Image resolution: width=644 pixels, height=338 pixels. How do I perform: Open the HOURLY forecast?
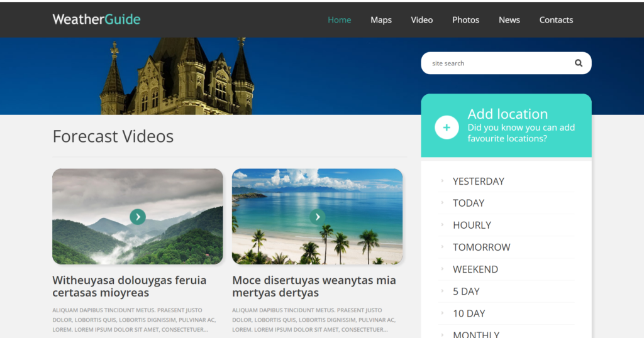tap(472, 225)
